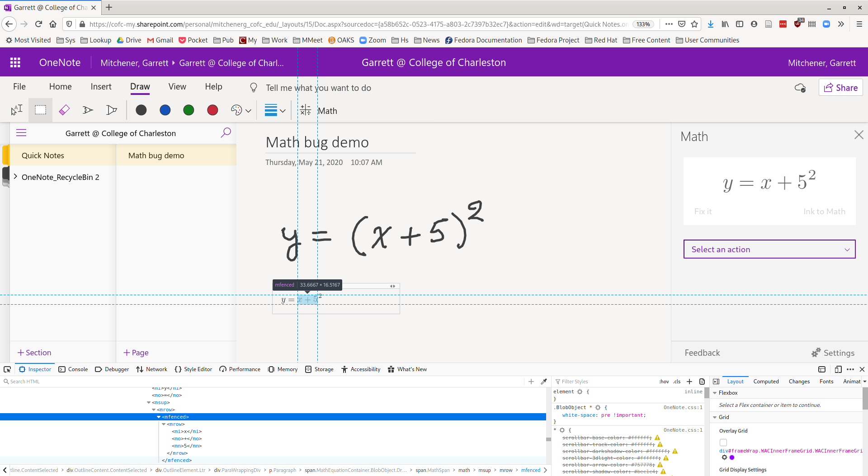The width and height of the screenshot is (868, 476).
Task: Collapse the msup node in HTML tree
Action: (149, 402)
